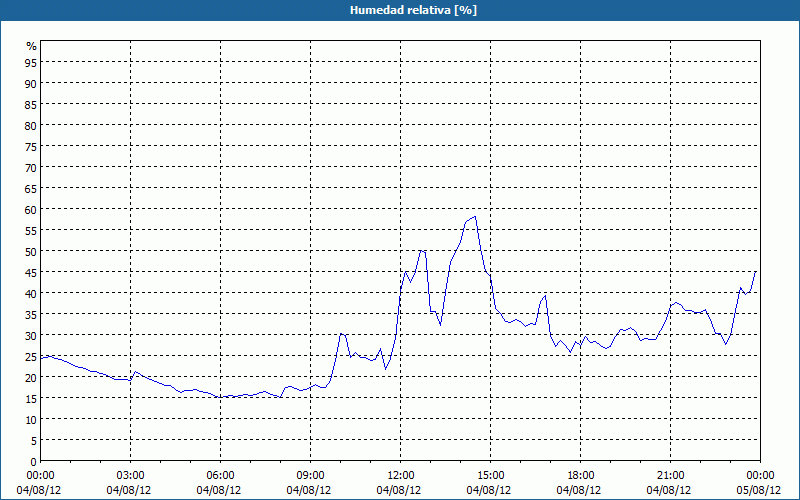
Task: Click the 12:00 time label
Action: coord(401,476)
